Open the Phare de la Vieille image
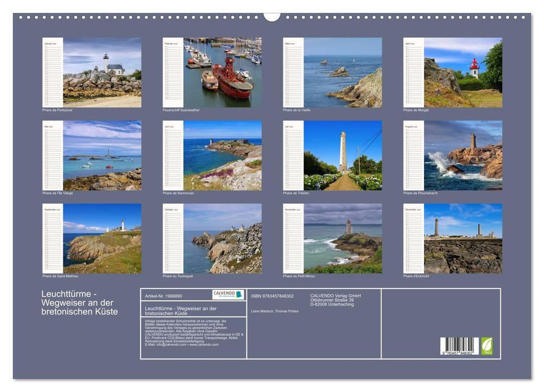Screen dimensions: 544x392 (x=342, y=72)
